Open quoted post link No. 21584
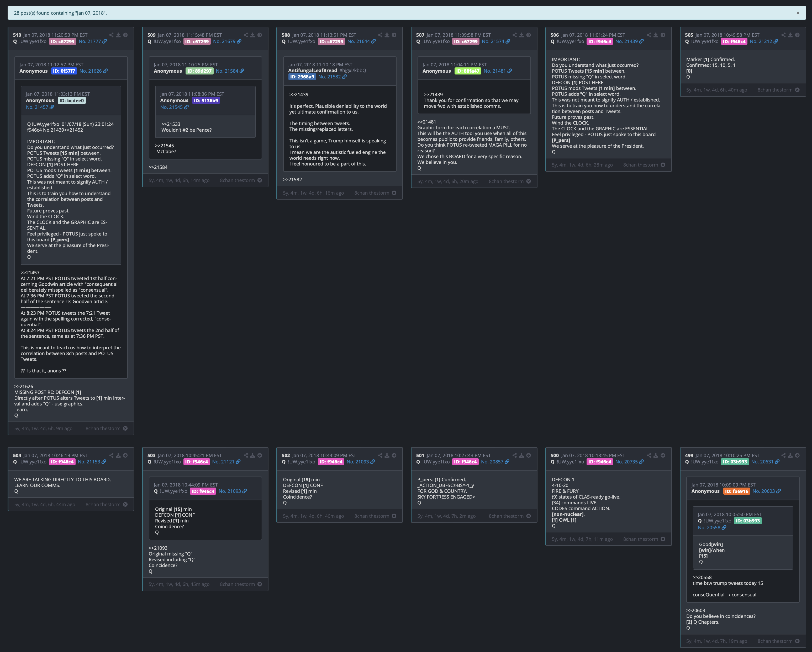Viewport: 812px width, 652px height. pos(230,71)
